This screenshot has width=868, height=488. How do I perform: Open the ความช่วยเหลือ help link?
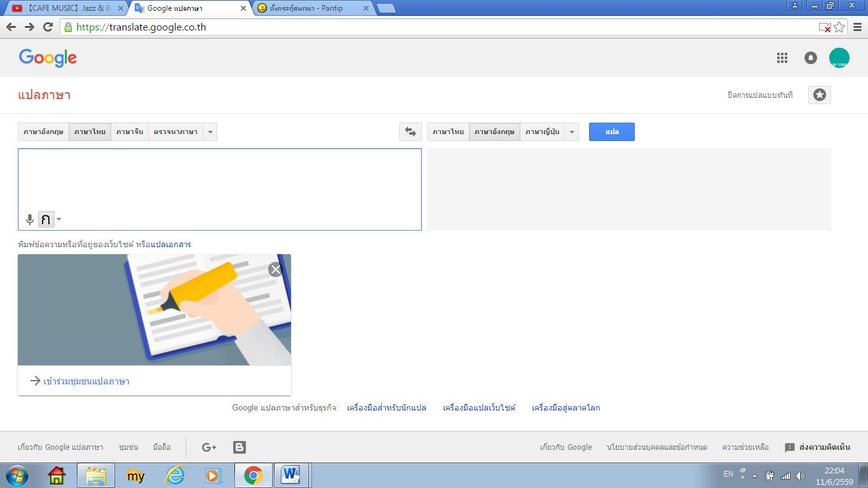745,447
